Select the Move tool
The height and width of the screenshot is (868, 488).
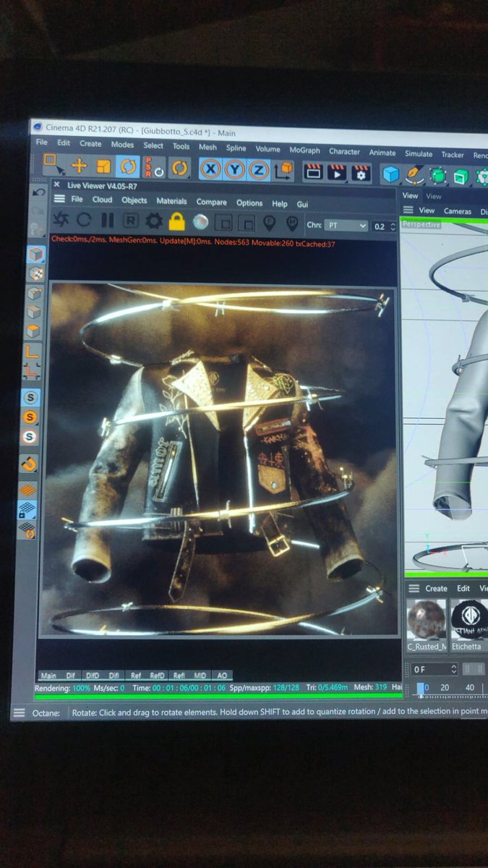click(x=79, y=166)
